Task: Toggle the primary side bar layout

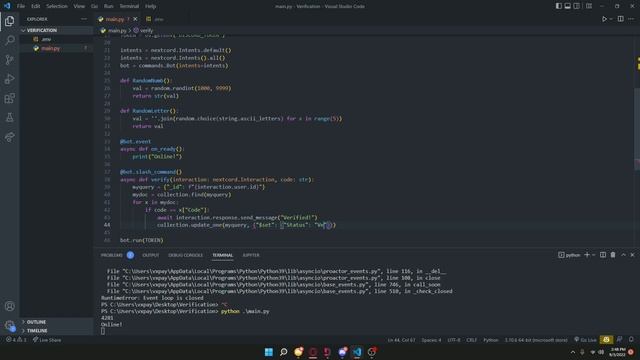Action: point(558,6)
